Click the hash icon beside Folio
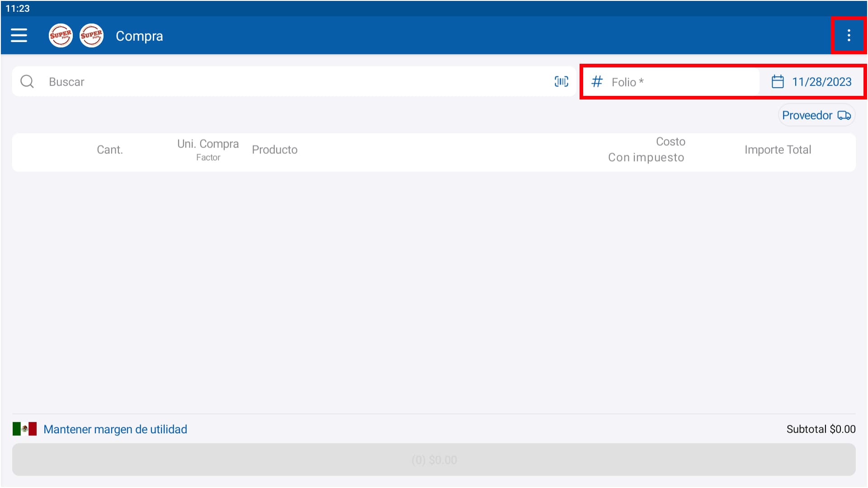 click(x=597, y=82)
